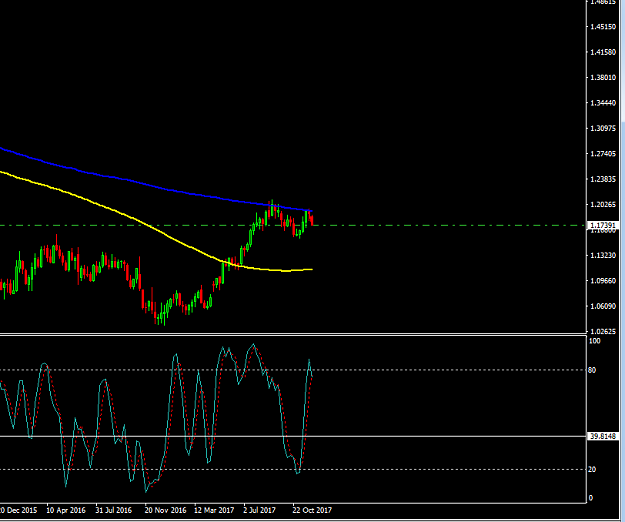The height and width of the screenshot is (522, 625).
Task: Click the 20 Nov 2016 date label
Action: (165, 510)
